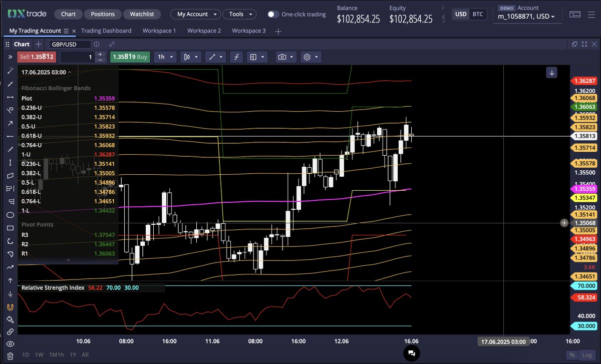Select the horizontal segment drawing tool

10,97
